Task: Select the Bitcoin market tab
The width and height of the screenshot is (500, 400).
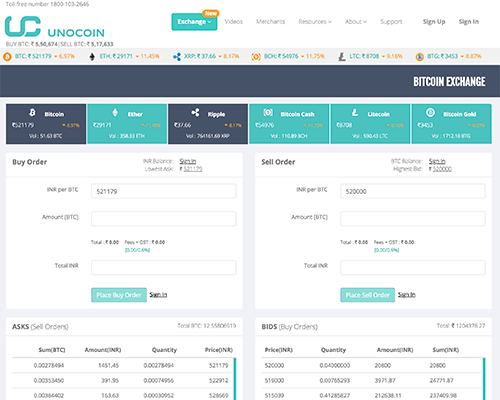Action: [46, 124]
